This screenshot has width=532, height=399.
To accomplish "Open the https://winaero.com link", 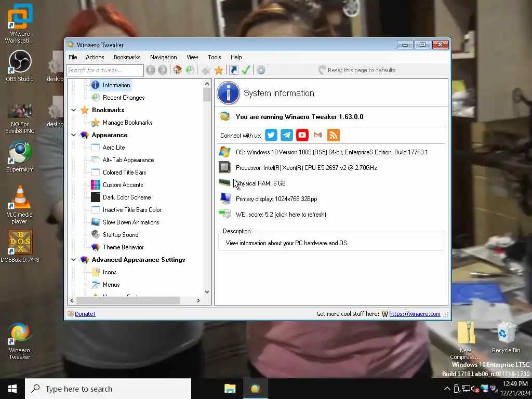I will 415,314.
